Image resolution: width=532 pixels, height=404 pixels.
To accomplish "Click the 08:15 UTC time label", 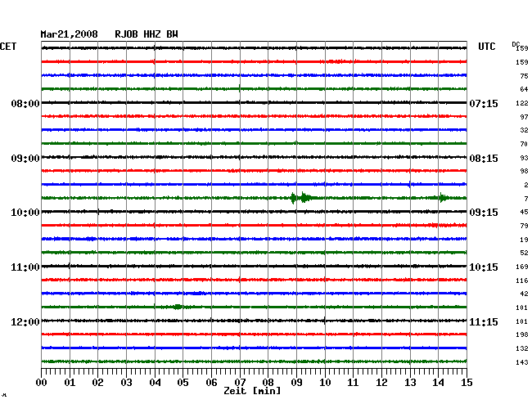I will pos(484,159).
